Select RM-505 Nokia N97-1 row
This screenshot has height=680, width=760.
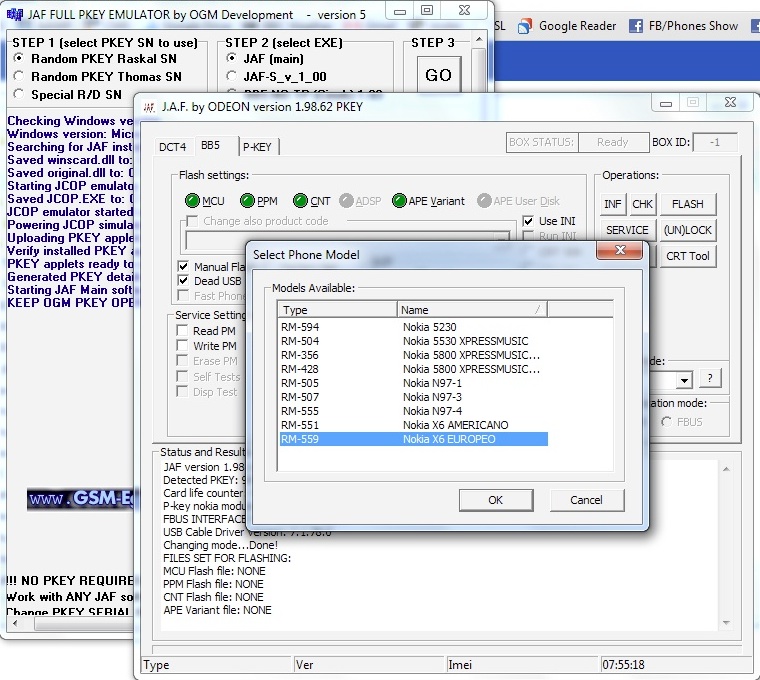pos(414,383)
